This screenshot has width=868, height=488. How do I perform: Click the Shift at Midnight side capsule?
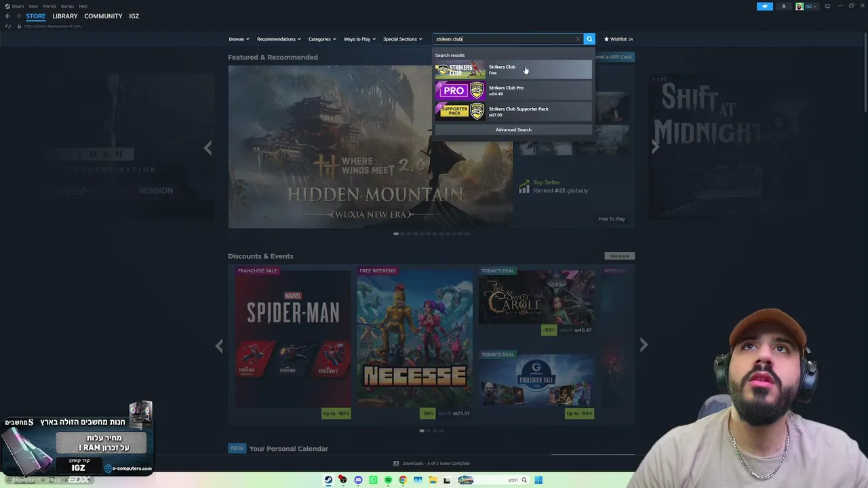(729, 146)
